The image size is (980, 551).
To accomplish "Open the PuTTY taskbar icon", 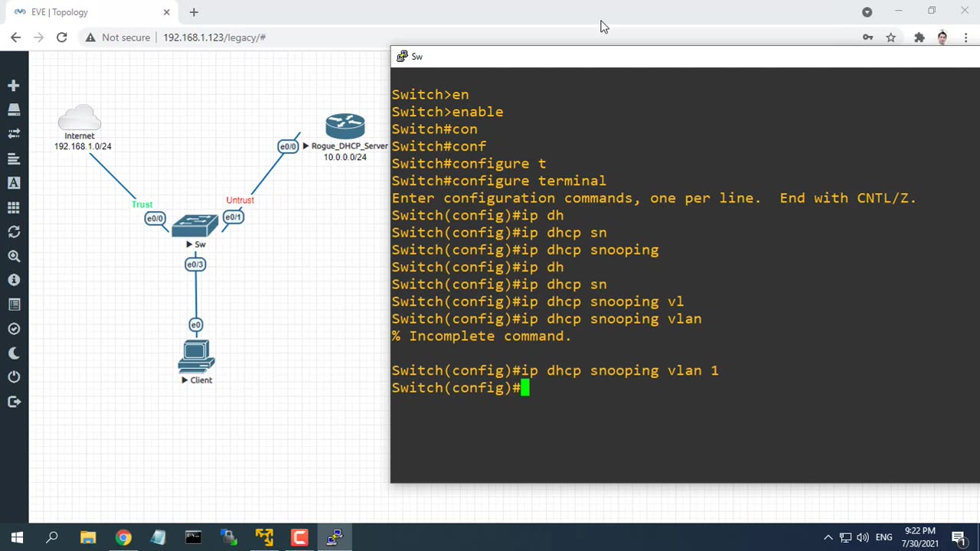I will coord(335,538).
